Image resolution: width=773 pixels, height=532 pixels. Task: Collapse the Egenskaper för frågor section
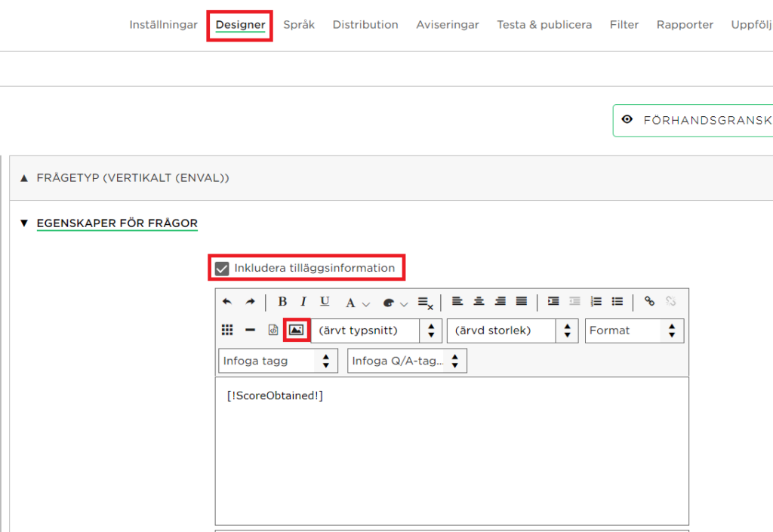(117, 223)
